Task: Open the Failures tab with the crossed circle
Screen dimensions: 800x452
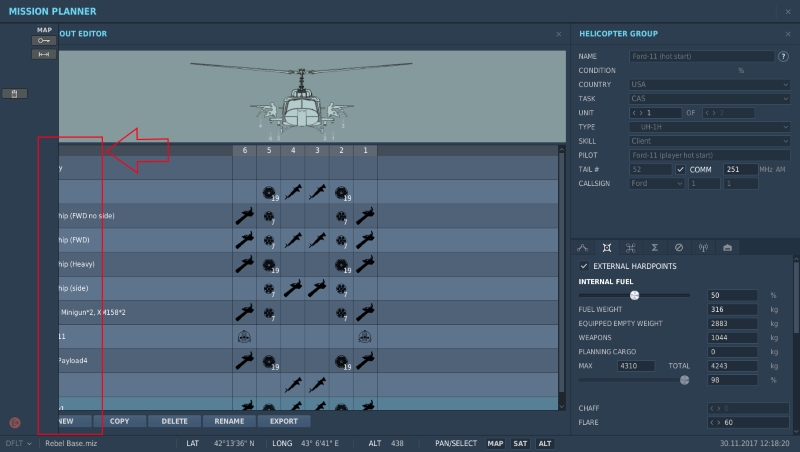Action: pos(679,248)
